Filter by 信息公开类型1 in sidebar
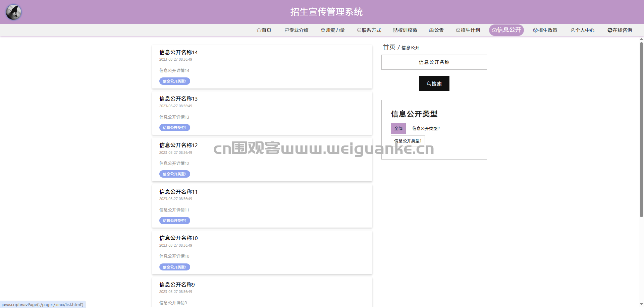The height and width of the screenshot is (308, 644). click(x=408, y=141)
